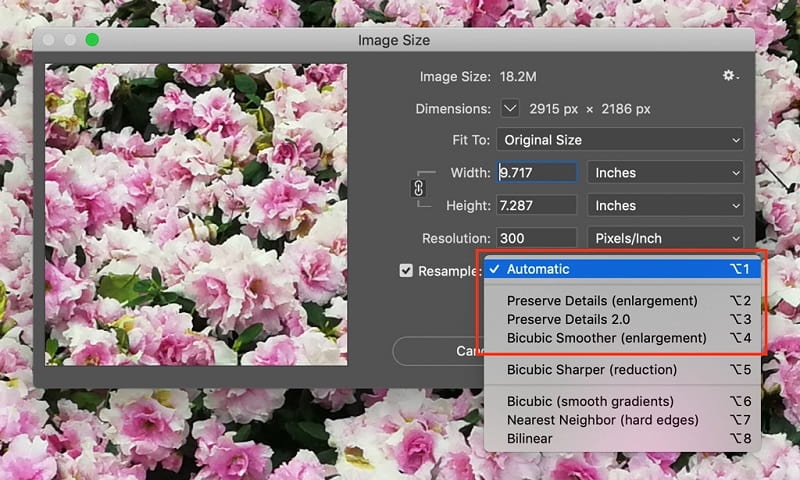Choose Bilinear resampling
The width and height of the screenshot is (800, 480).
pyautogui.click(x=530, y=438)
